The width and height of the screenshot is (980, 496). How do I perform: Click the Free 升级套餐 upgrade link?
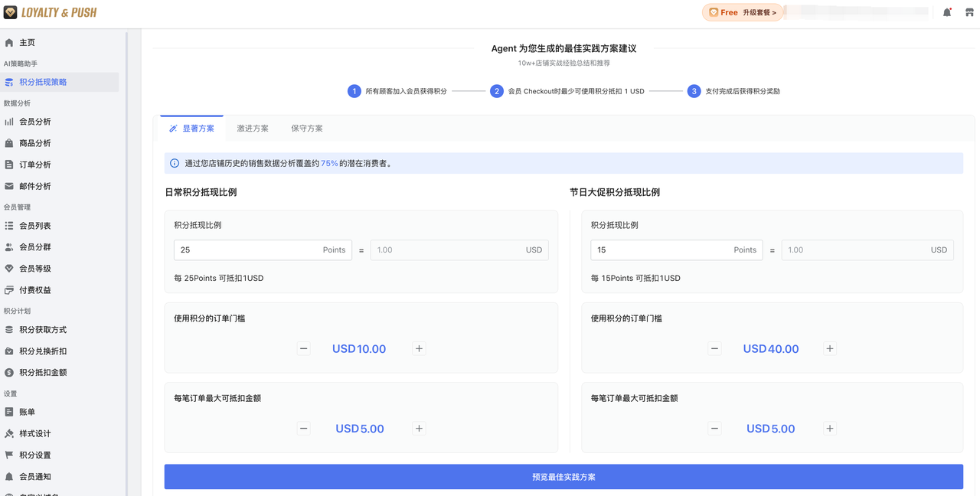(743, 11)
